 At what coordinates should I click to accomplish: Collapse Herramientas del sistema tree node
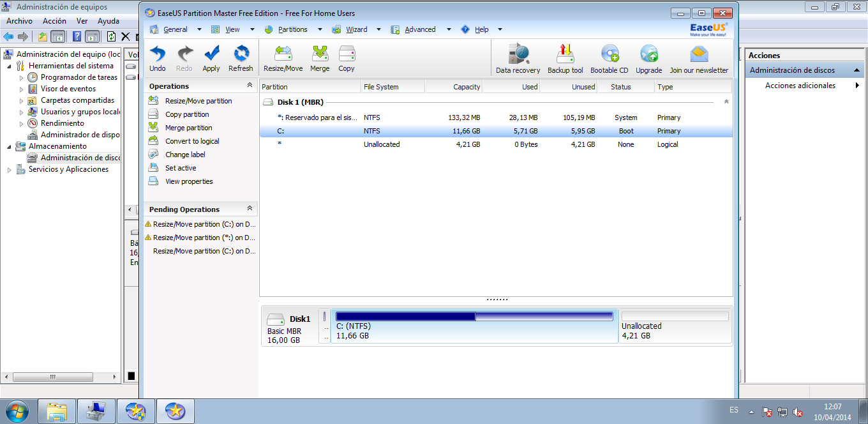point(9,66)
